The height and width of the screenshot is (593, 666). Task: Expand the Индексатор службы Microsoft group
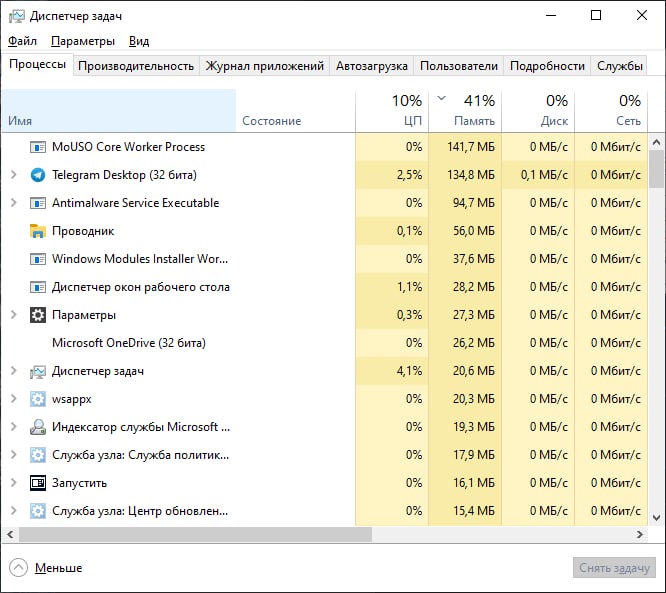(x=14, y=427)
